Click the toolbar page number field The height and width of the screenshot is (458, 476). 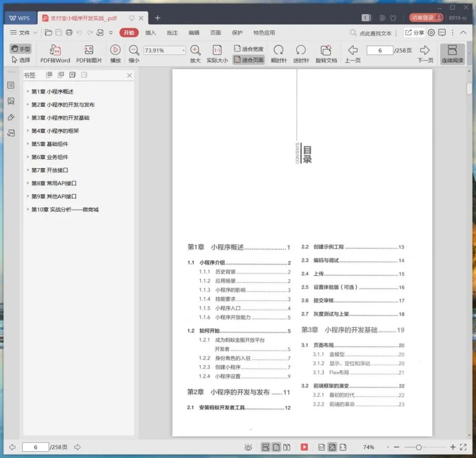380,50
